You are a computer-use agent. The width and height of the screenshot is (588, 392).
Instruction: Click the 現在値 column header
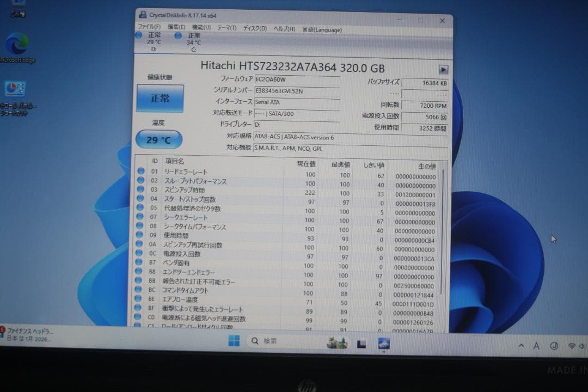(307, 163)
